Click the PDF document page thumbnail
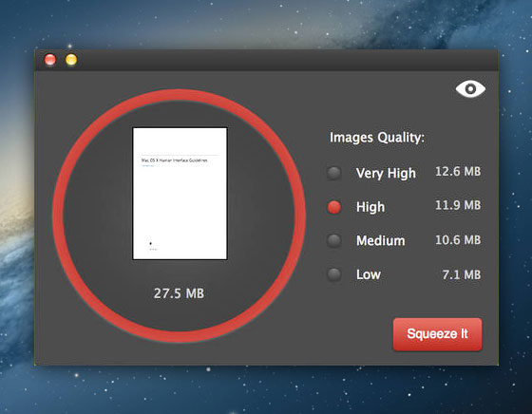This screenshot has height=414, width=532. point(180,194)
